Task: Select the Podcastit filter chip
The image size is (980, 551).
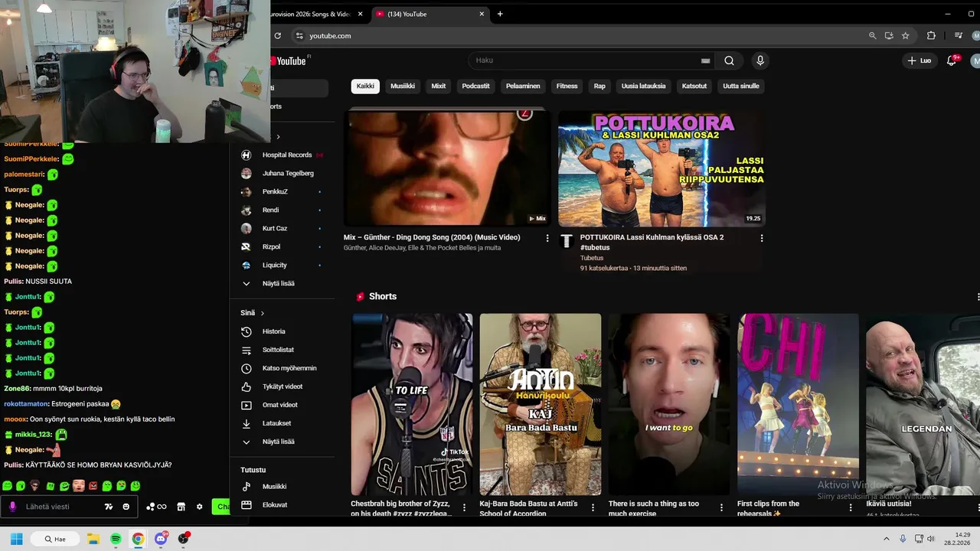Action: pos(475,86)
